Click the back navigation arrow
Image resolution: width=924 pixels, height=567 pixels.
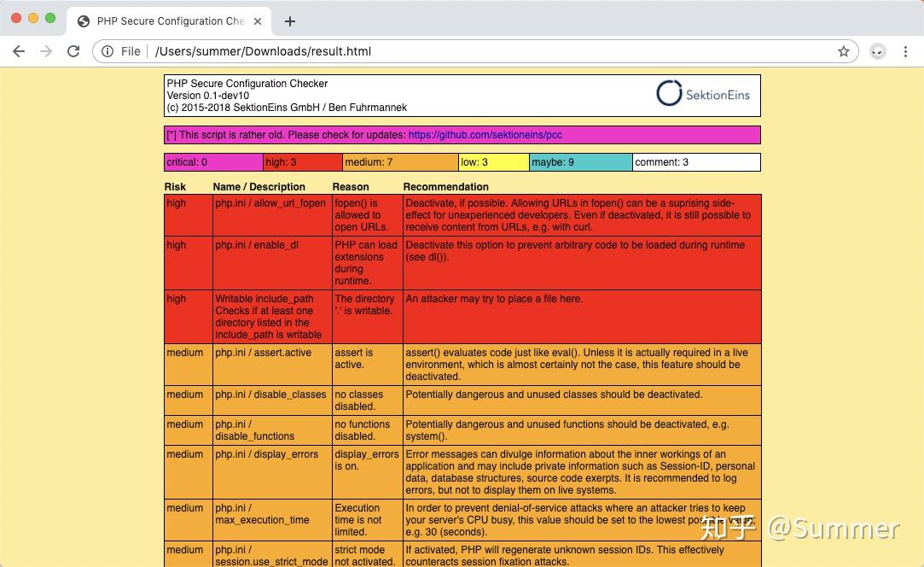(19, 51)
